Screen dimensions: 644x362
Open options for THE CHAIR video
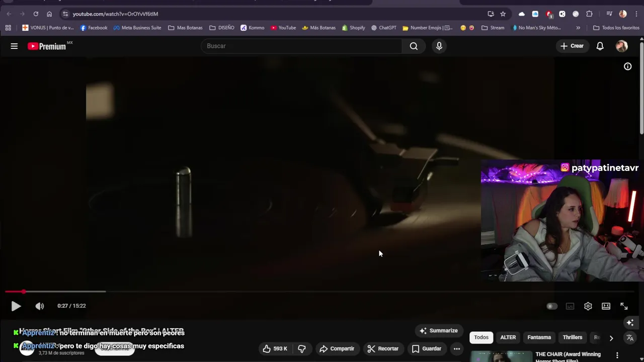[617, 356]
